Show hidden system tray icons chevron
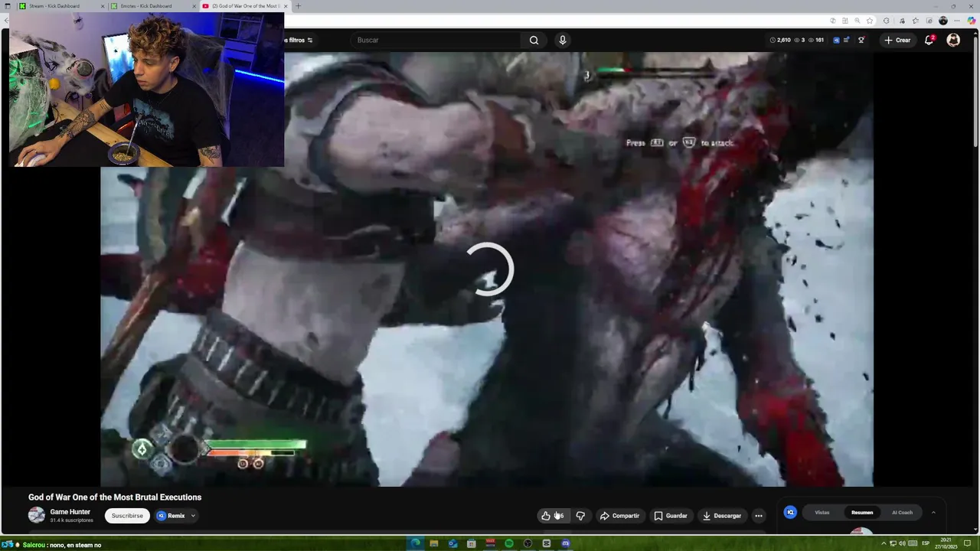 (884, 543)
